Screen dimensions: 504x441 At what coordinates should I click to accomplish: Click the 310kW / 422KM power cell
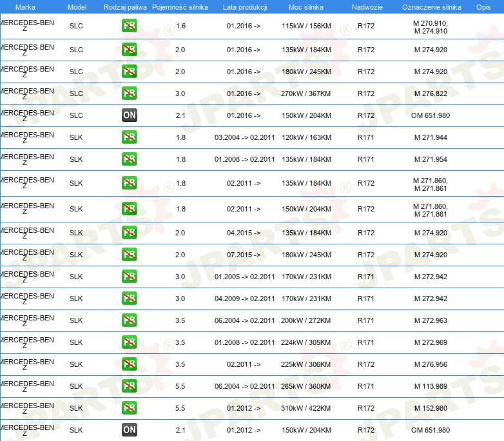click(306, 408)
